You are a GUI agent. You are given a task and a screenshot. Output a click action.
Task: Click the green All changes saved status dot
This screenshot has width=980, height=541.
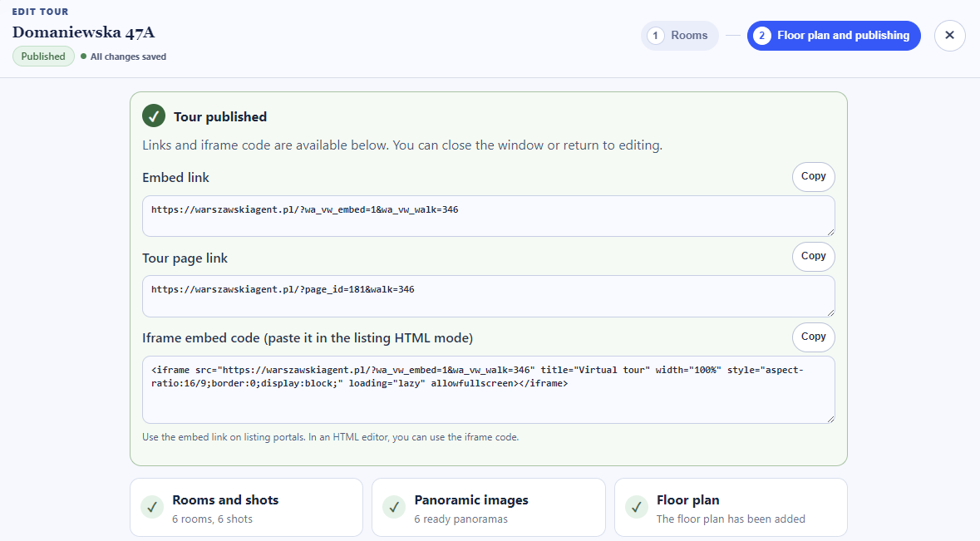pos(84,57)
